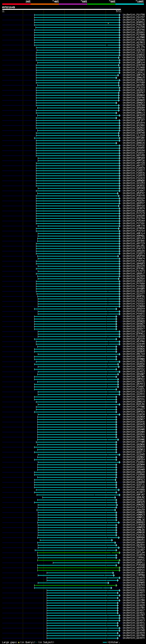Viewport: 146px width, 644px height.
Task: Select hit UniRef100_Q9FEE4
Action: [x=134, y=459]
